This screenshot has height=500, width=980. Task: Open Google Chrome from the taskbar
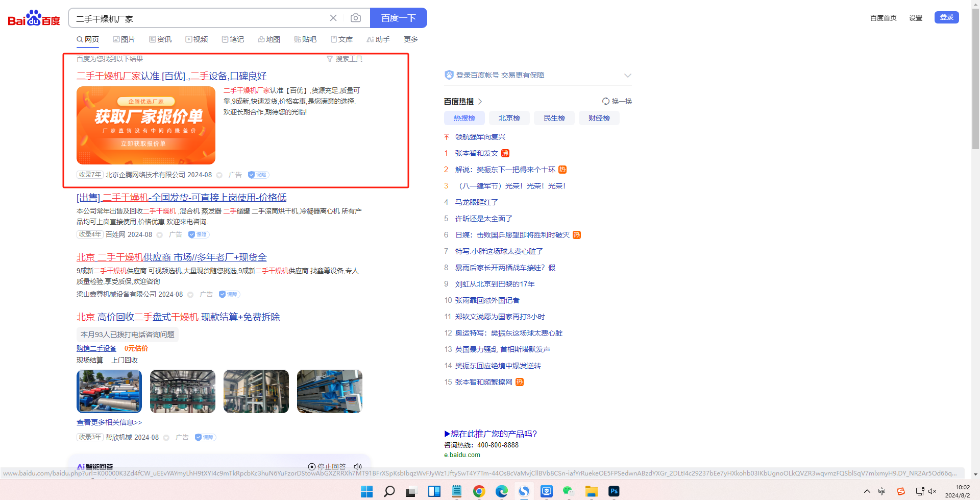pos(479,491)
